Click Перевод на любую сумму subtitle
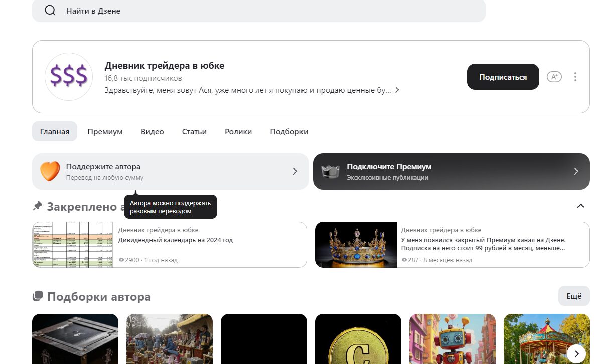604x364 pixels. [105, 178]
